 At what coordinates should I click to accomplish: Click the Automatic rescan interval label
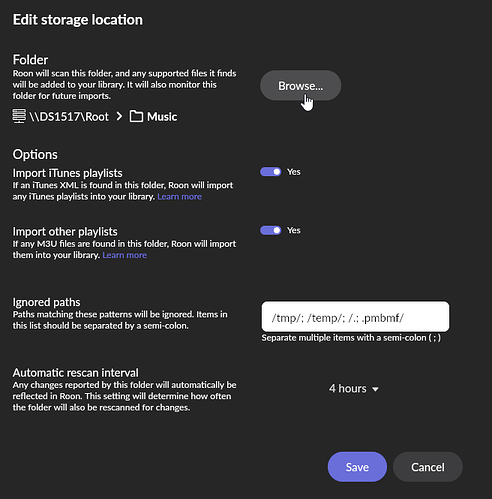[75, 373]
